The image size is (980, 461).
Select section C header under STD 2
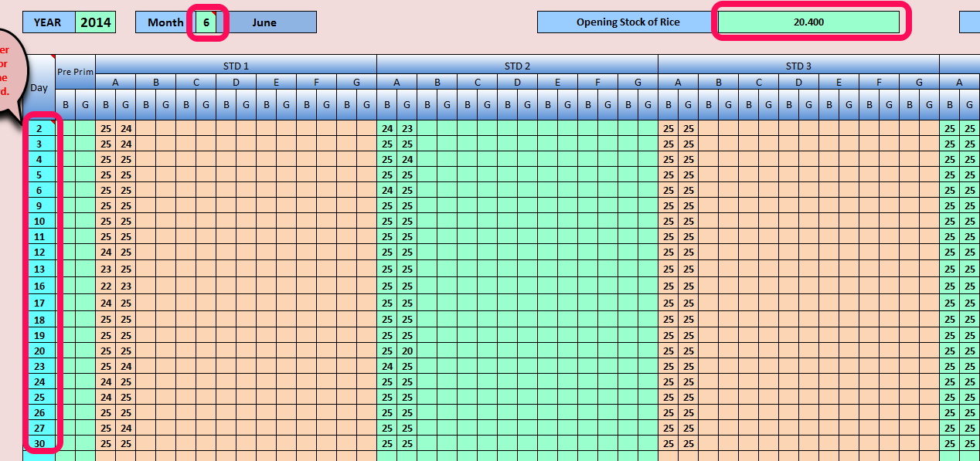[477, 82]
